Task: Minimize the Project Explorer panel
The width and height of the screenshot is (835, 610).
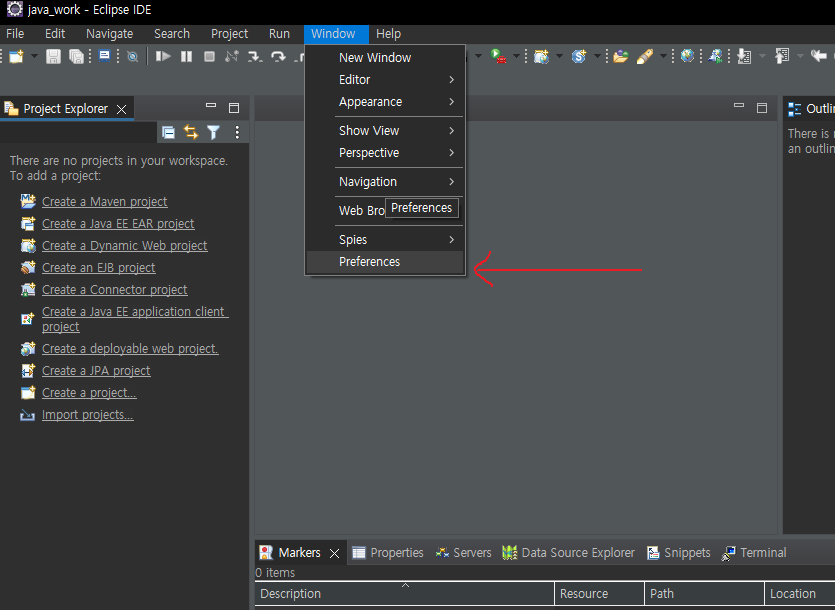Action: click(211, 106)
